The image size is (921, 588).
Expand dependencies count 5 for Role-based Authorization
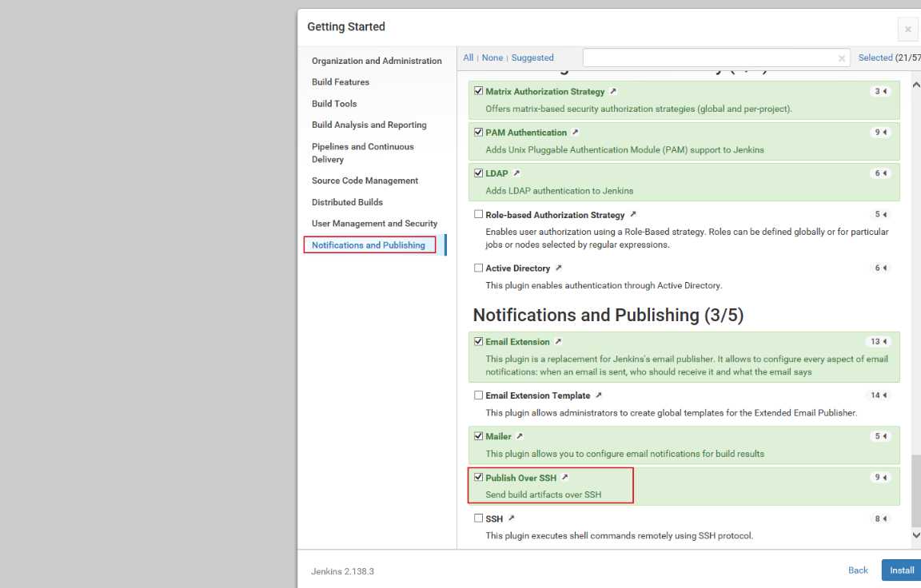point(880,215)
